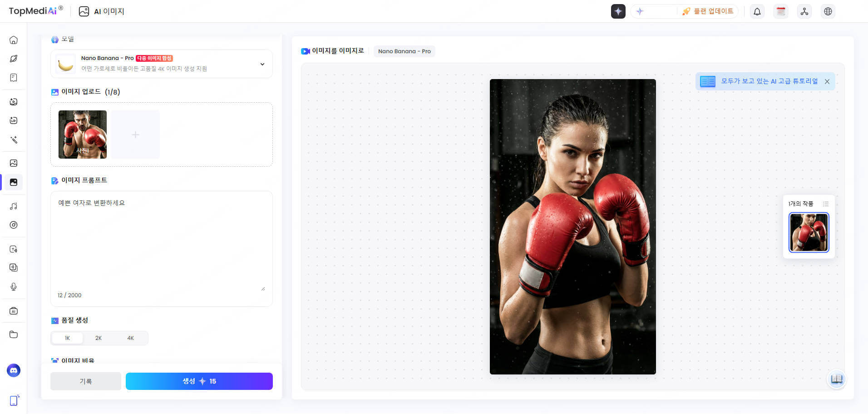This screenshot has width=868, height=414.
Task: Select 1K generation quality
Action: point(67,338)
